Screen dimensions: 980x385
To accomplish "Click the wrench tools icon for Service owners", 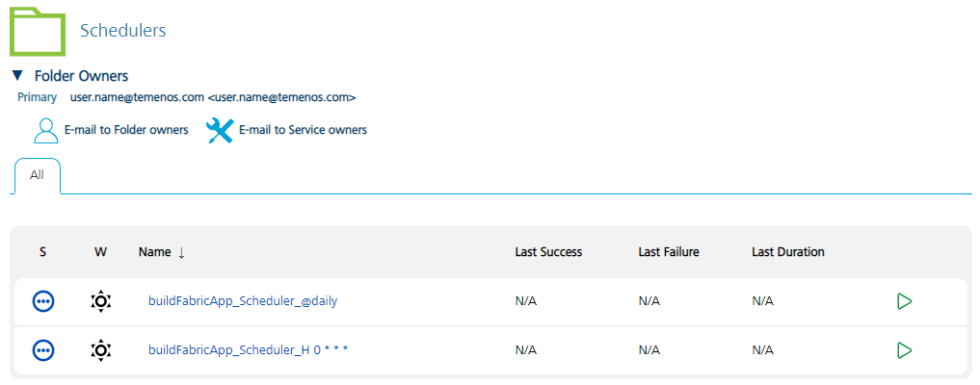I will point(220,130).
